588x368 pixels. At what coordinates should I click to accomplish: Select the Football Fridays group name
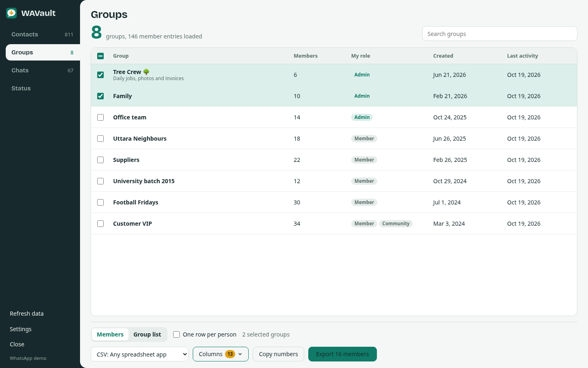pos(136,202)
